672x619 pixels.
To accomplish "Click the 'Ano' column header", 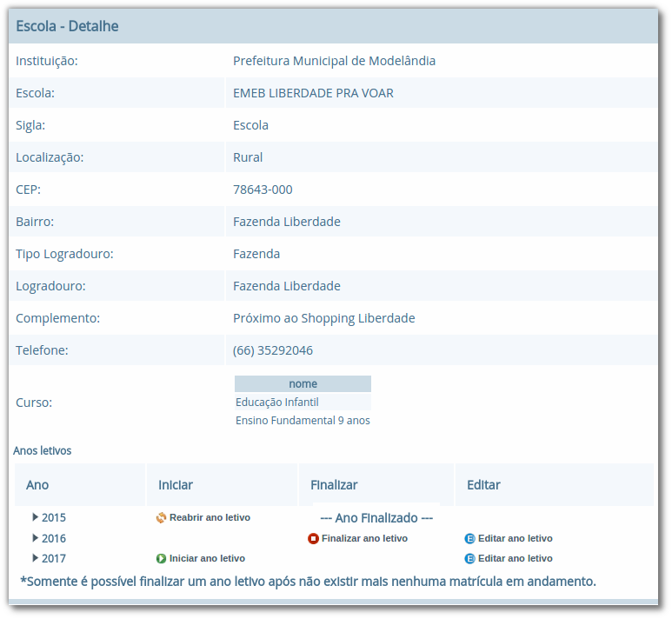I will 37,485.
